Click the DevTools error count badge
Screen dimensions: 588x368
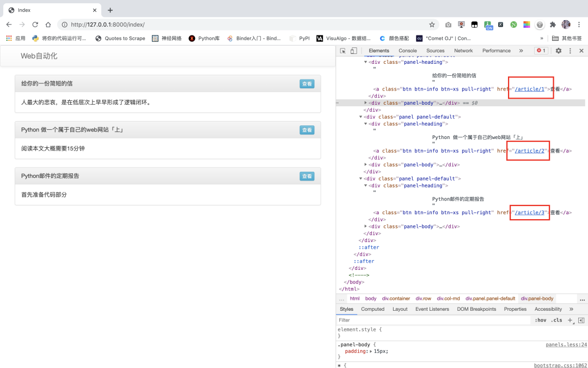(541, 51)
